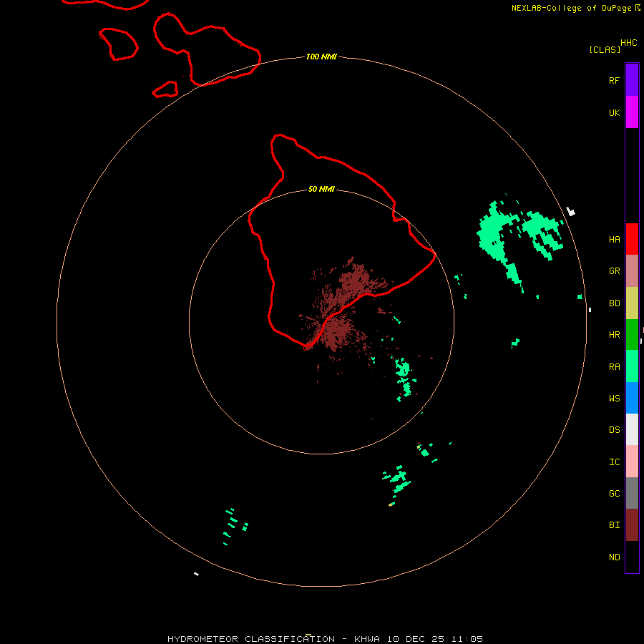The height and width of the screenshot is (644, 644).
Task: Click the [CLAS] legend header
Action: (605, 49)
